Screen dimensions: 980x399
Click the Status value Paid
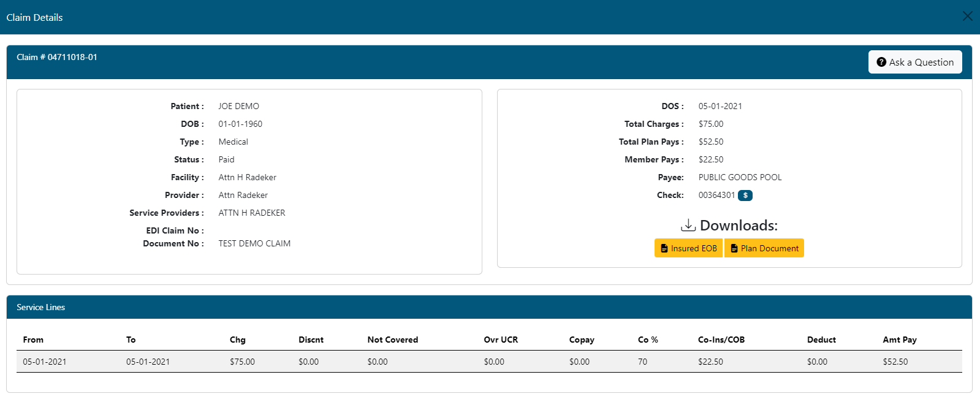tap(227, 159)
